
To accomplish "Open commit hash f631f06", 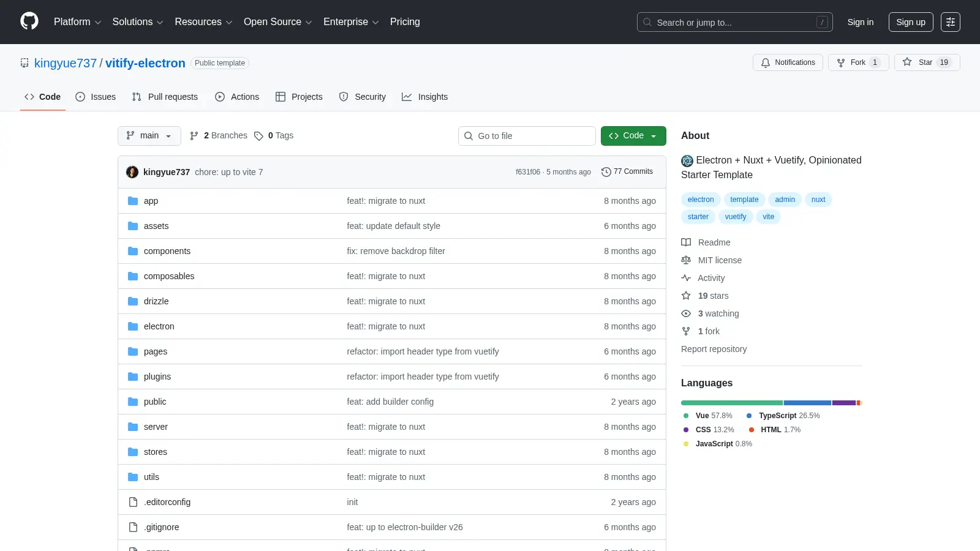I will [x=528, y=172].
